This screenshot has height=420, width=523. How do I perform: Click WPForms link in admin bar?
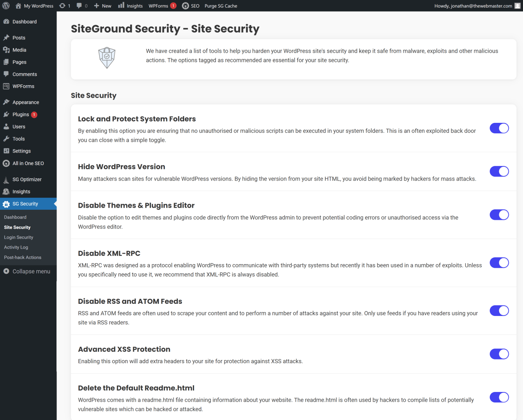pyautogui.click(x=158, y=6)
